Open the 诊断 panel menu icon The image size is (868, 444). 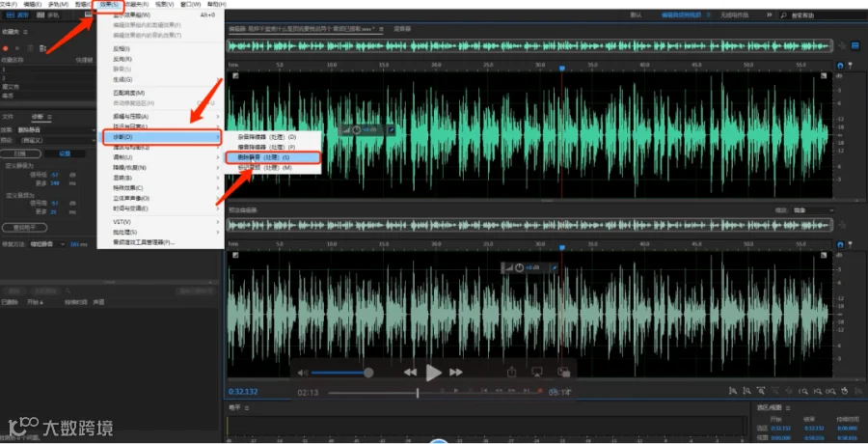pos(49,117)
